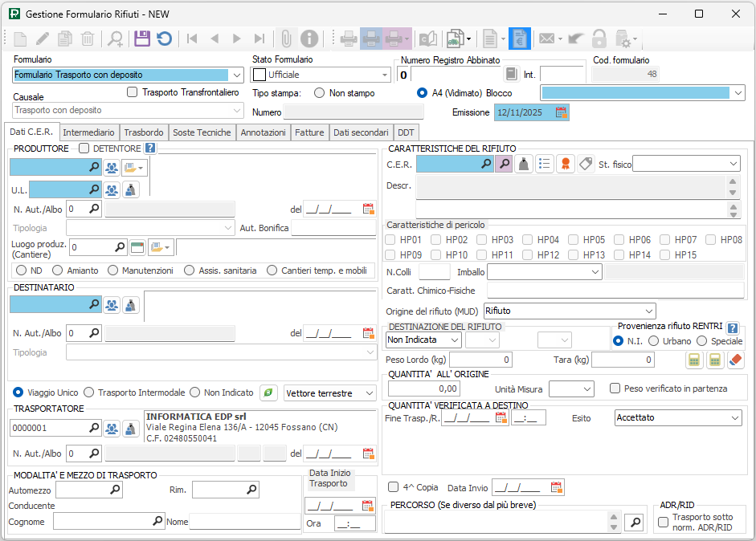Click the blue help button beside DETENTORE
This screenshot has height=541, width=756.
[x=150, y=148]
